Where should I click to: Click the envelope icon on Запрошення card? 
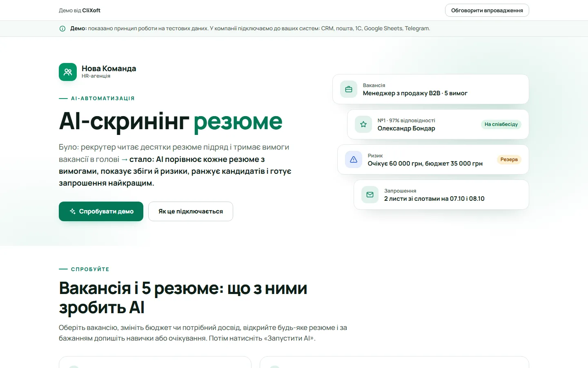370,195
